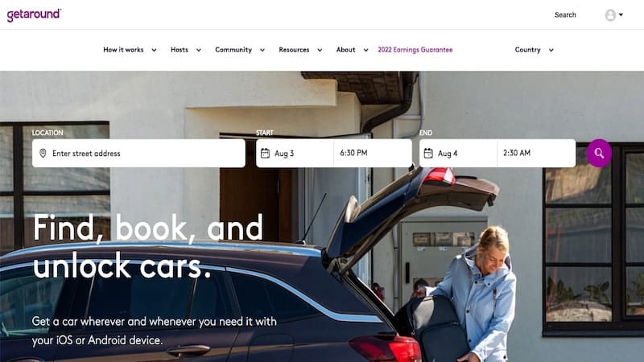Click the getaround logo
The image size is (644, 362).
tap(34, 14)
